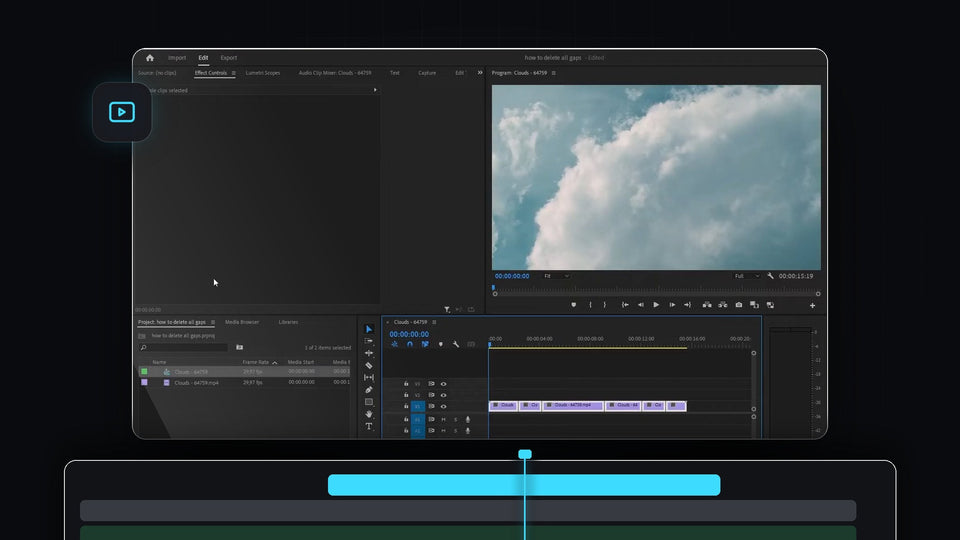Image resolution: width=960 pixels, height=540 pixels.
Task: Hide the V1 track output eye
Action: [443, 407]
